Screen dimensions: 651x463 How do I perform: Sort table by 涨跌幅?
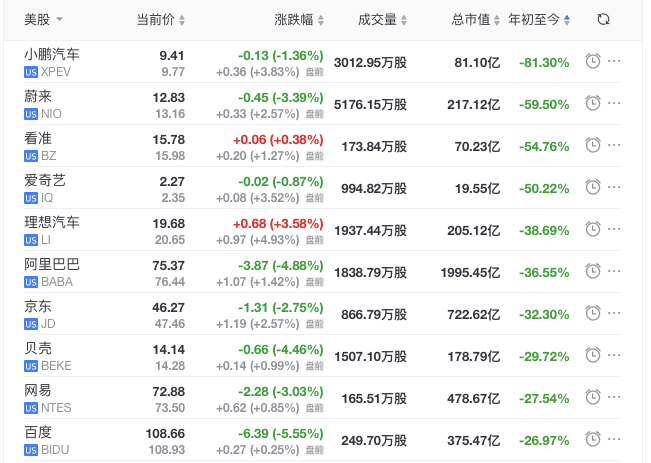299,20
